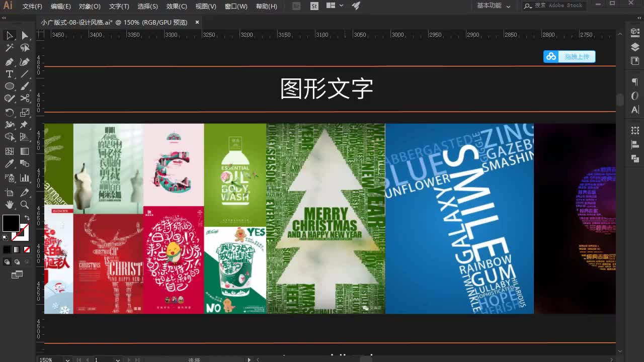
Task: Open the 视图(V) menu
Action: click(206, 7)
